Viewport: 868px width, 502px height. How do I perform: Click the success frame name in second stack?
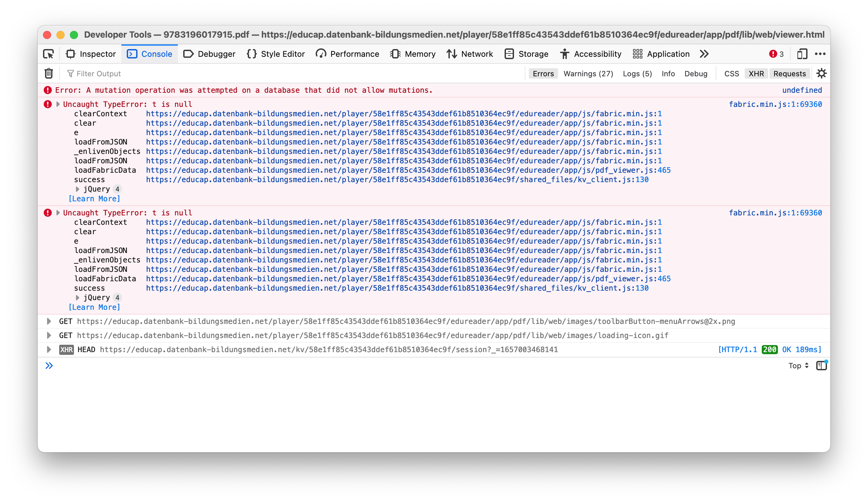coord(89,288)
